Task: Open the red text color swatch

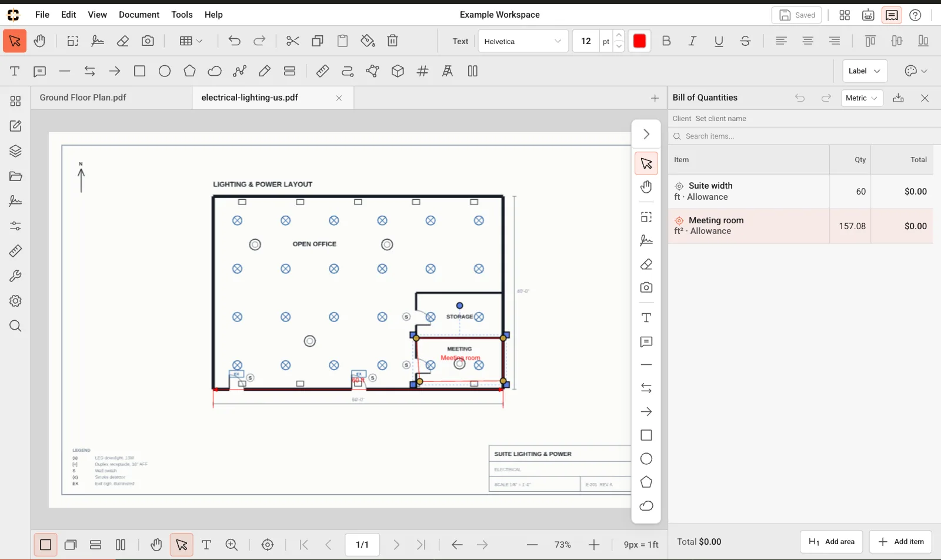Action: point(639,41)
